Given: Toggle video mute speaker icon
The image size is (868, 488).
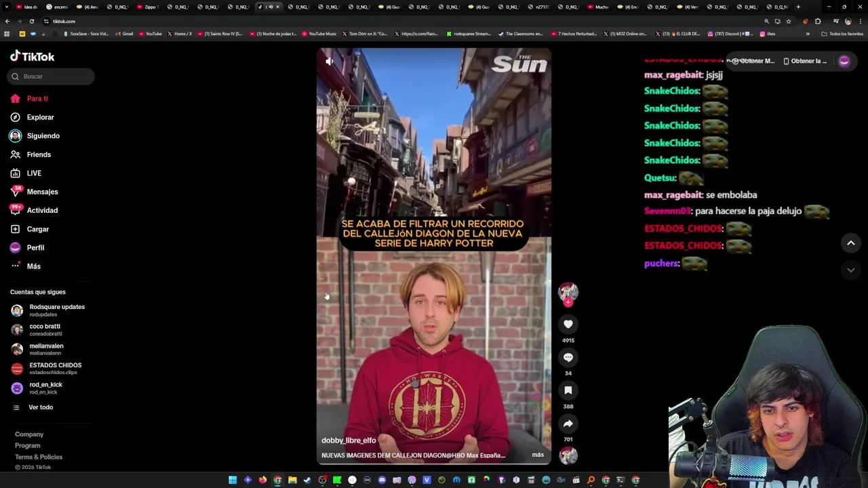Looking at the screenshot, I should coord(330,61).
